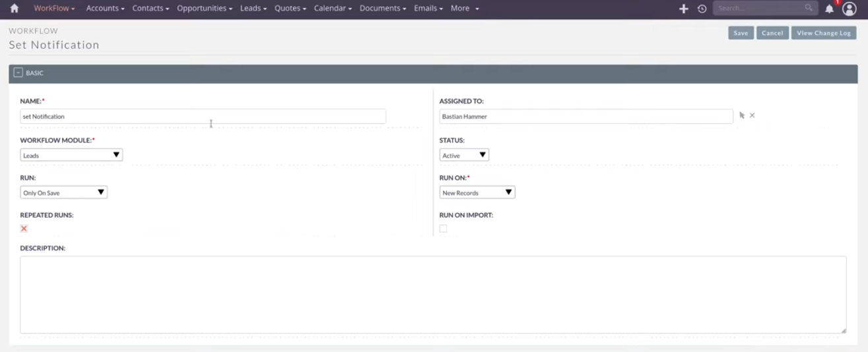Open the Workflow Module dropdown
Screen dimensions: 868x352
point(71,155)
